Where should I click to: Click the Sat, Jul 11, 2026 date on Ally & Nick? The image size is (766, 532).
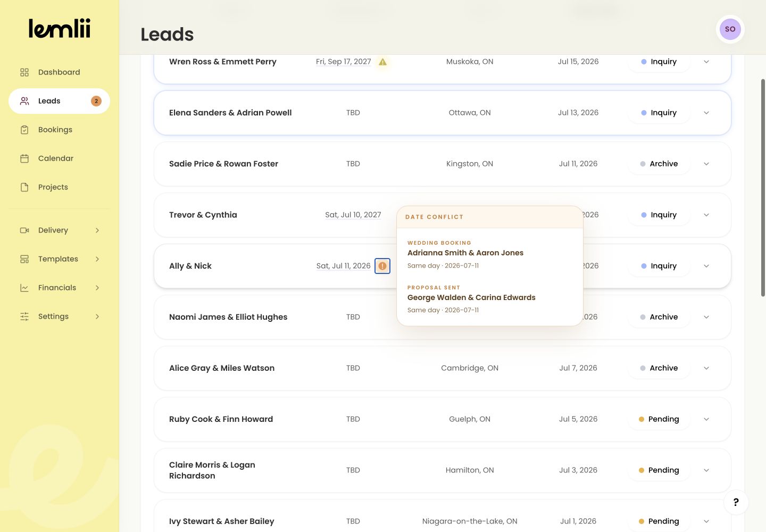pyautogui.click(x=343, y=266)
